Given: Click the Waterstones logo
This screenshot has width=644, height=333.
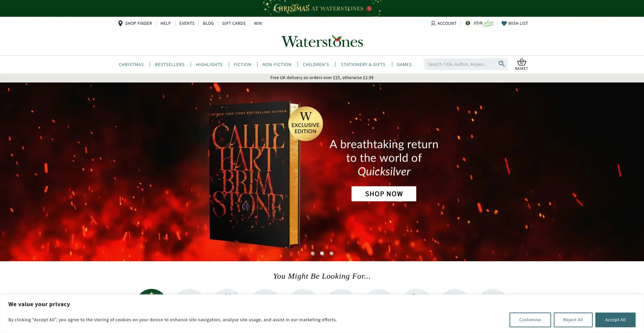Looking at the screenshot, I should tap(322, 42).
